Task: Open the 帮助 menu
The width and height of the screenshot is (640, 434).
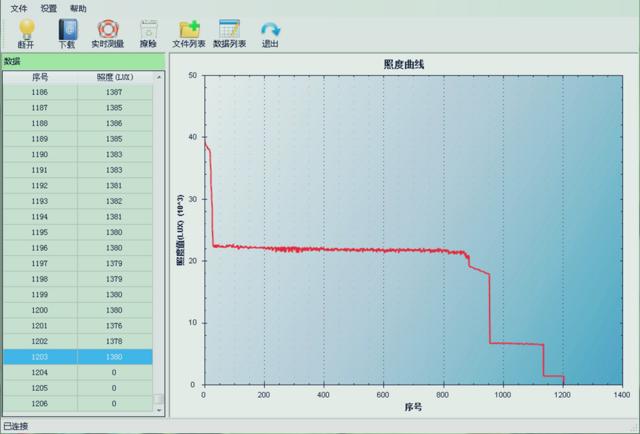Action: pos(78,8)
